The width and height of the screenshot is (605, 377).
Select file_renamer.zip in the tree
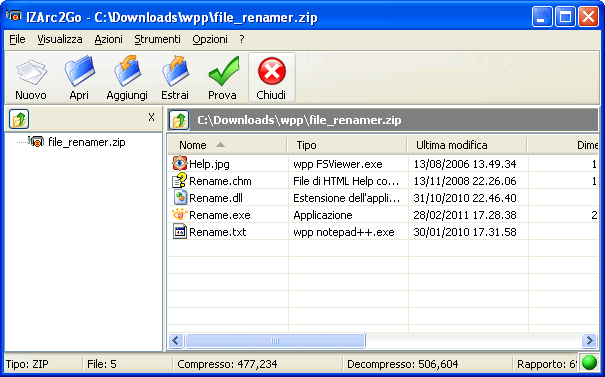[86, 142]
